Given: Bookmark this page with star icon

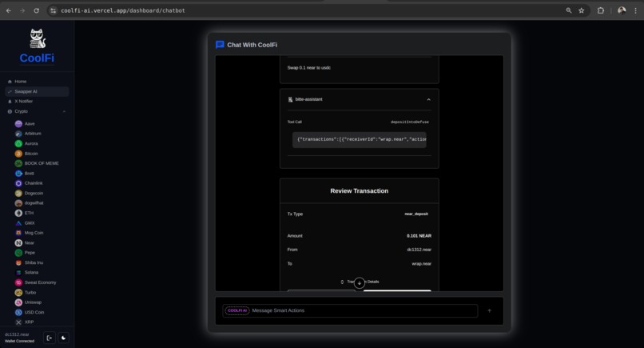Looking at the screenshot, I should click(582, 10).
